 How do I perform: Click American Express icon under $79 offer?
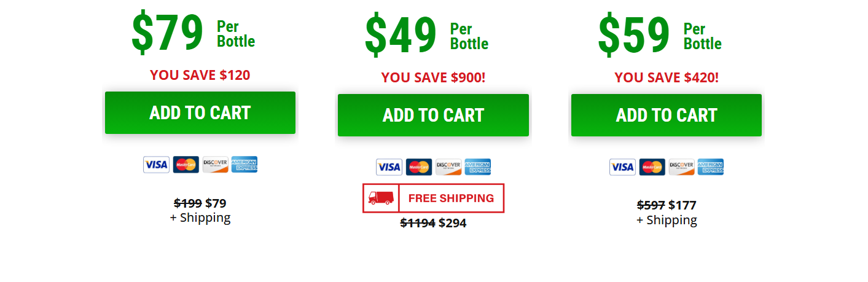click(244, 165)
